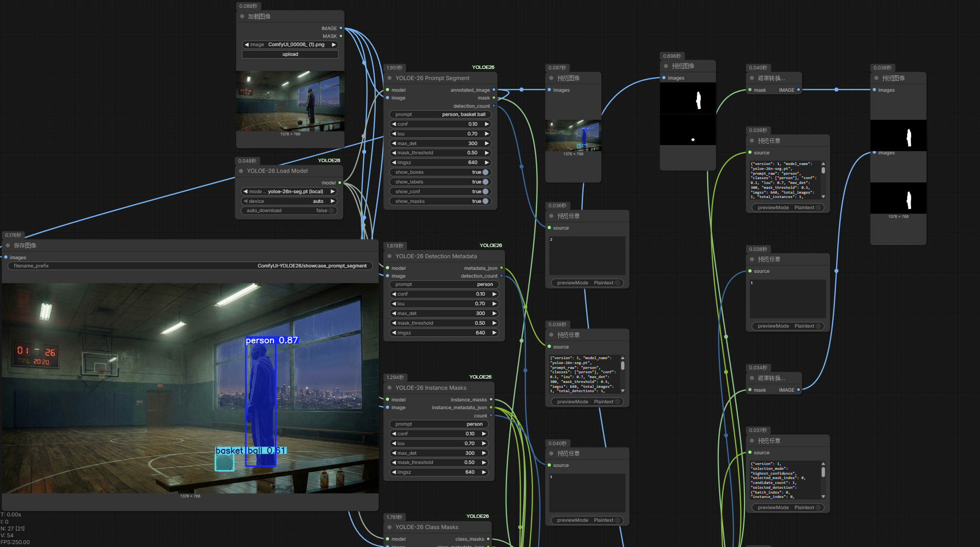This screenshot has height=547, width=980.
Task: Collapse the 预览任意 node timed 0.037秒
Action: coord(752,441)
